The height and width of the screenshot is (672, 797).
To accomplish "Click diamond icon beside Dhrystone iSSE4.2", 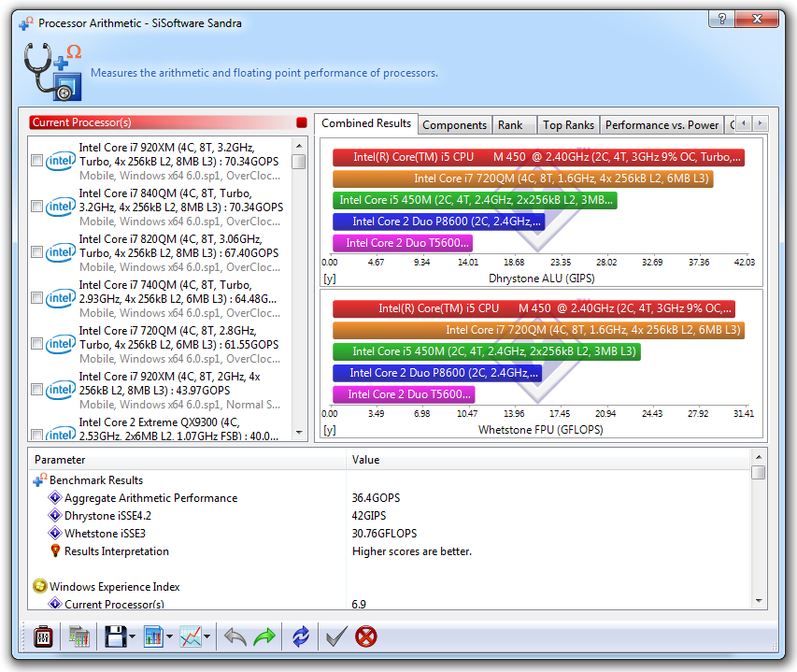I will pos(54,515).
